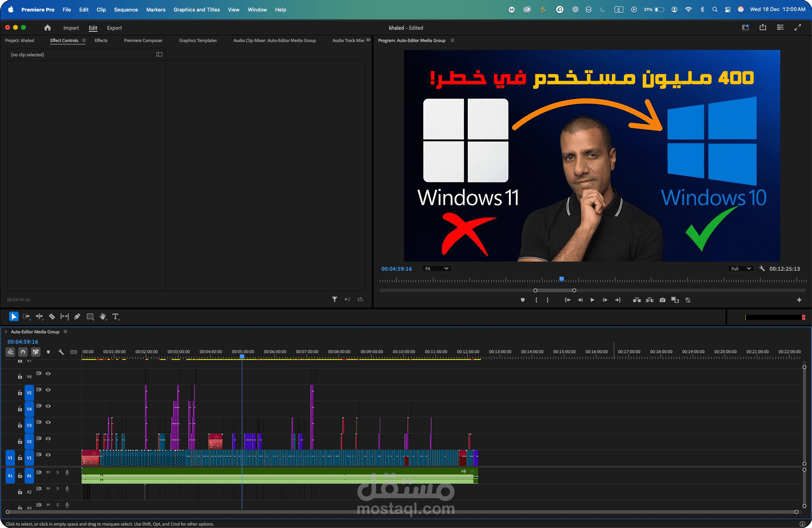Image resolution: width=812 pixels, height=528 pixels.
Task: Click the Program monitor zoom scroll bar
Action: pyautogui.click(x=555, y=290)
